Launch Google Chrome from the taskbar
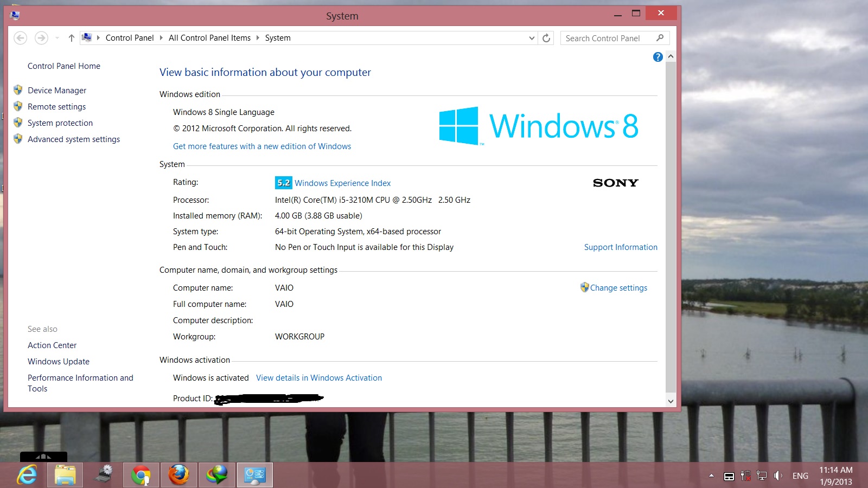The width and height of the screenshot is (868, 488). pos(141,476)
